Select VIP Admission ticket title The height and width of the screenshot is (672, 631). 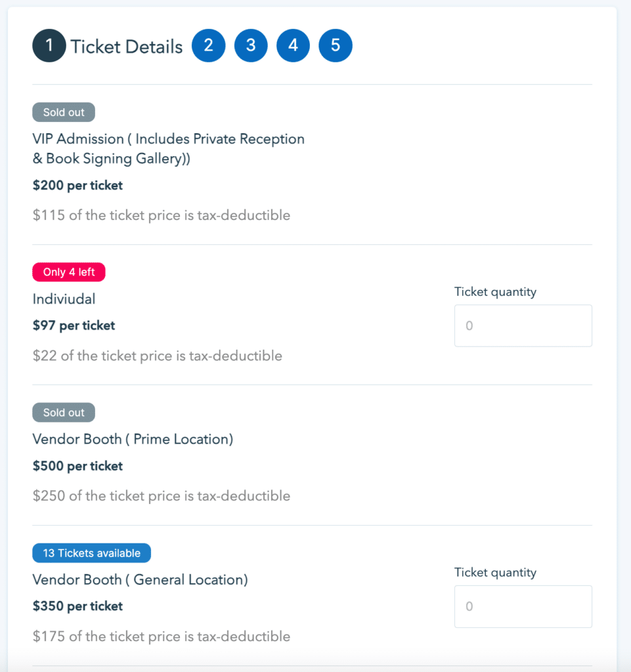[x=168, y=149]
